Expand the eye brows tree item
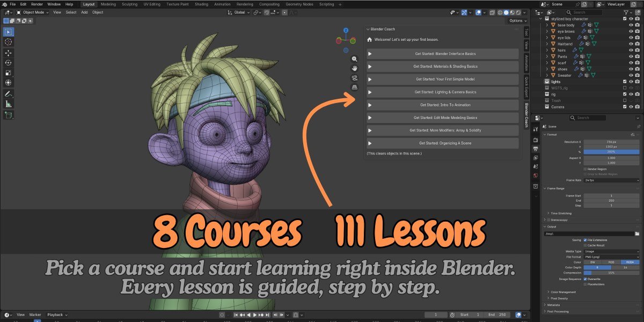Screen dimensions: 644x322 (547, 31)
